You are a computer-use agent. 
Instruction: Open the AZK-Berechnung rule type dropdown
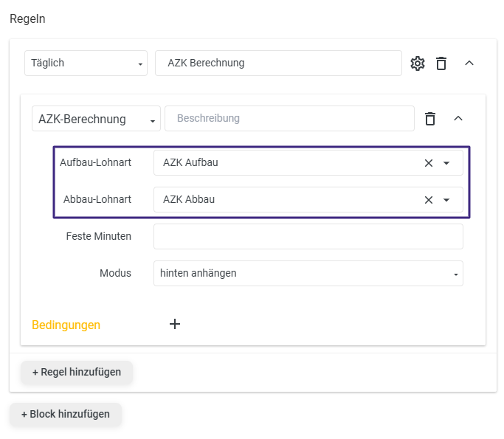click(x=96, y=119)
